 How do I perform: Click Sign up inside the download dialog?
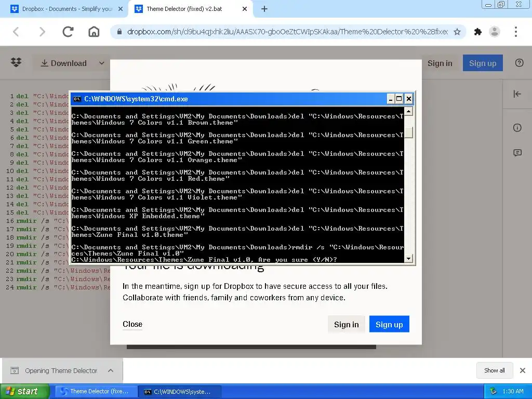[389, 324]
